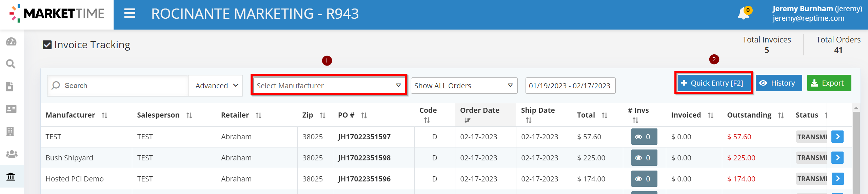The height and width of the screenshot is (194, 868).
Task: Click the TRANSMI status badge on JH17022351597 row
Action: click(x=811, y=137)
